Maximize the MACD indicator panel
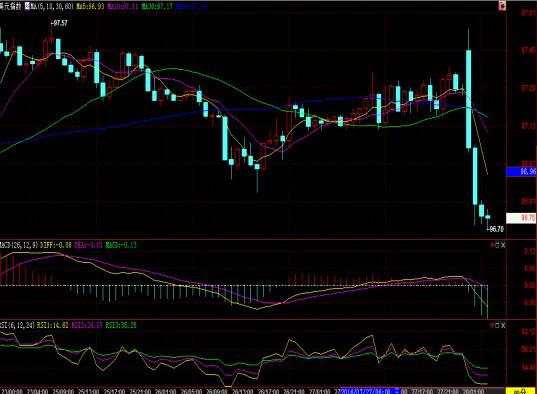Image resolution: width=537 pixels, height=394 pixels. pos(497,245)
